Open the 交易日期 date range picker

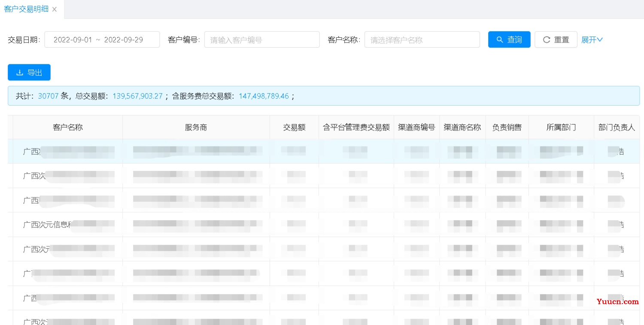[102, 39]
